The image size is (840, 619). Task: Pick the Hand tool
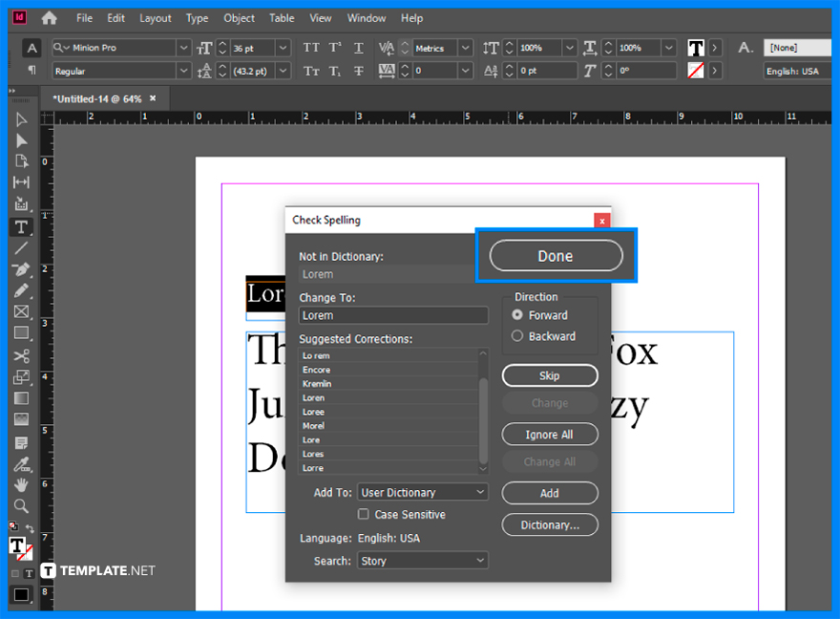[21, 485]
